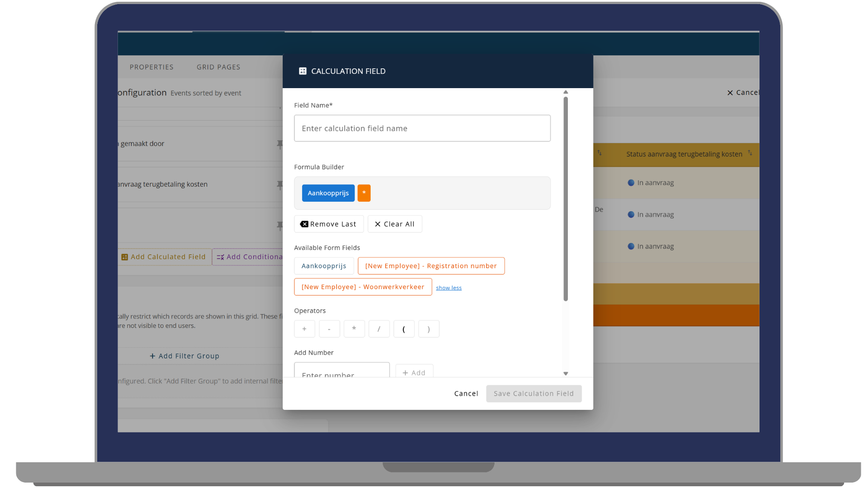Insert the minus operator
Image resolution: width=868 pixels, height=488 pixels.
(x=329, y=329)
